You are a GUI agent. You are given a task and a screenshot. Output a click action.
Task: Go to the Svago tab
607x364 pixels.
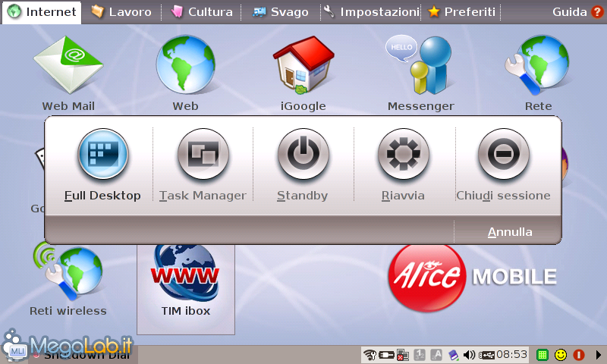coord(281,12)
